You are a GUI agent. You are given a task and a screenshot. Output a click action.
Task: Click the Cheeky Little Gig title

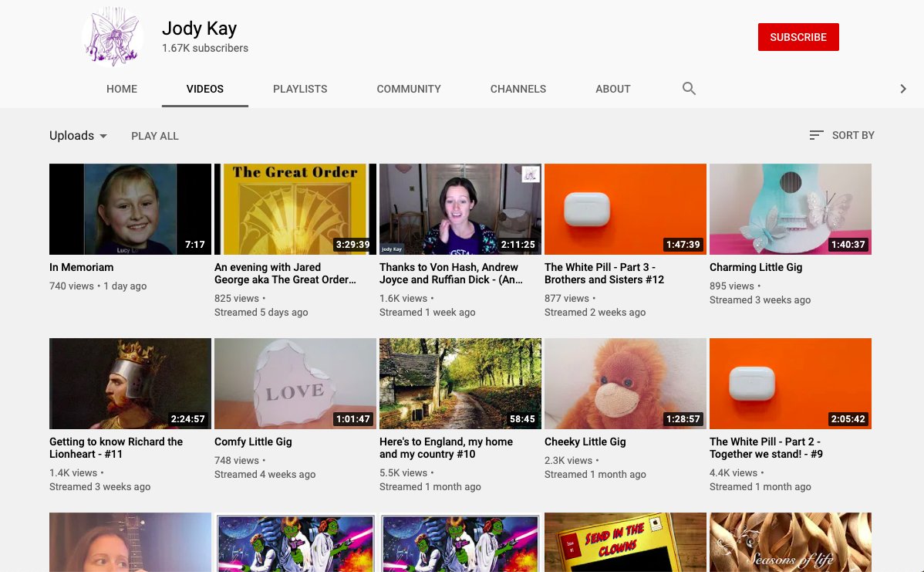(585, 442)
